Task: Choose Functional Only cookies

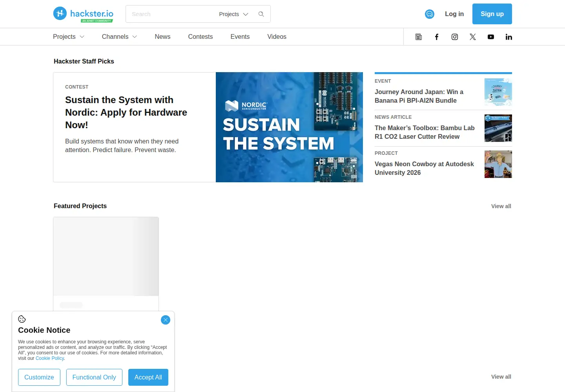Action: coord(94,377)
